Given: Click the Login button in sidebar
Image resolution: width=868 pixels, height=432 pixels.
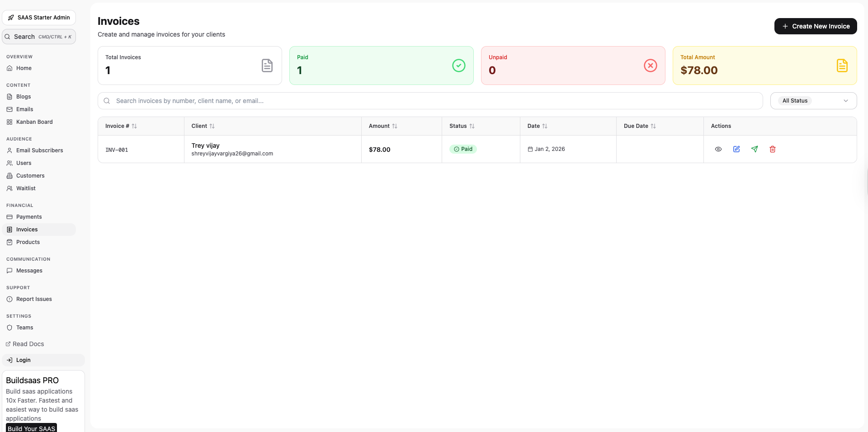Looking at the screenshot, I should click(x=43, y=360).
